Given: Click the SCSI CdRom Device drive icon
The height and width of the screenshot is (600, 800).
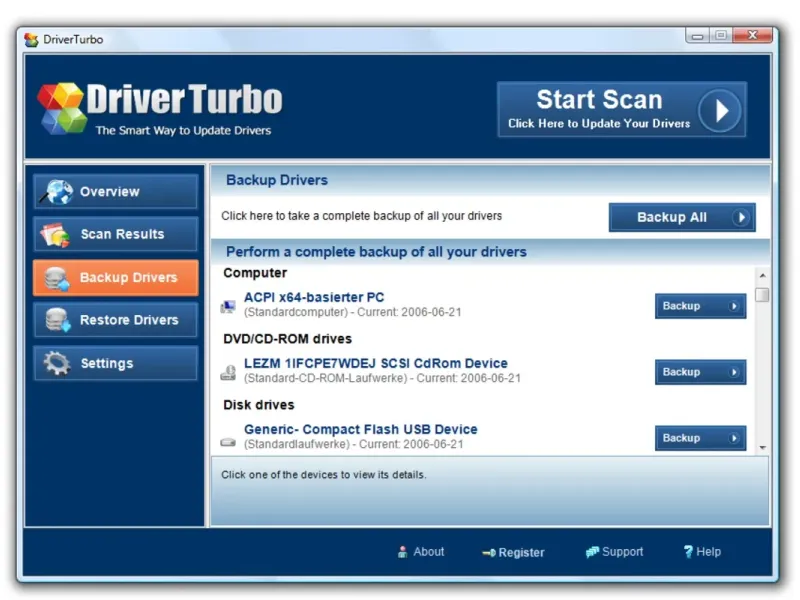Looking at the screenshot, I should 228,372.
